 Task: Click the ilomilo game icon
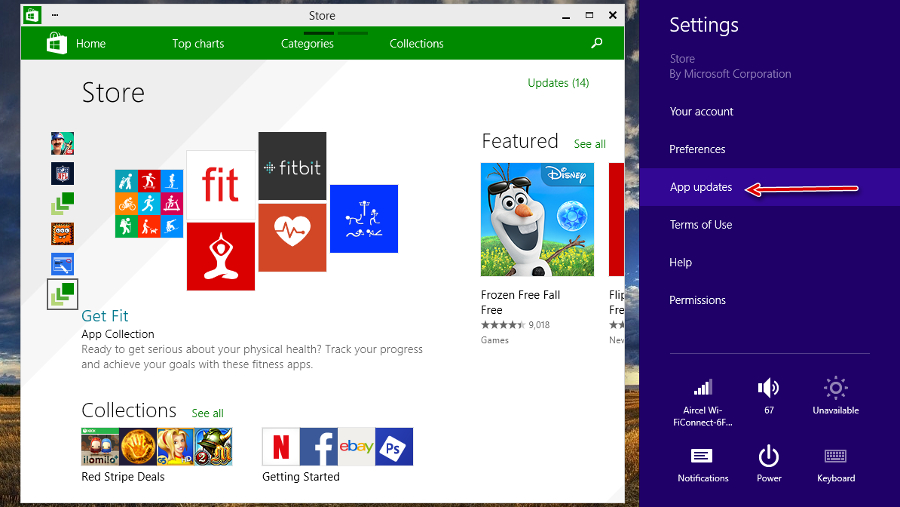(x=100, y=446)
